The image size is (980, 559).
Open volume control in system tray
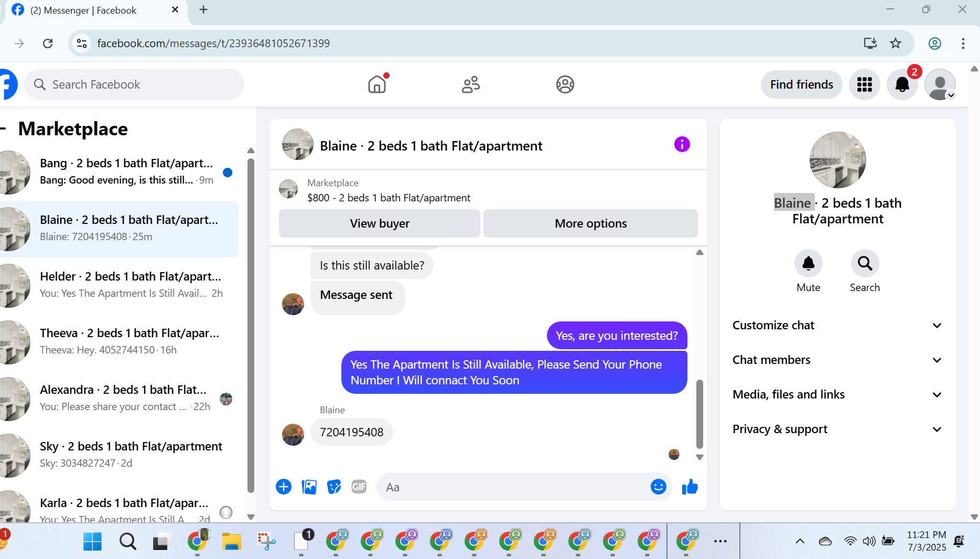pyautogui.click(x=869, y=541)
